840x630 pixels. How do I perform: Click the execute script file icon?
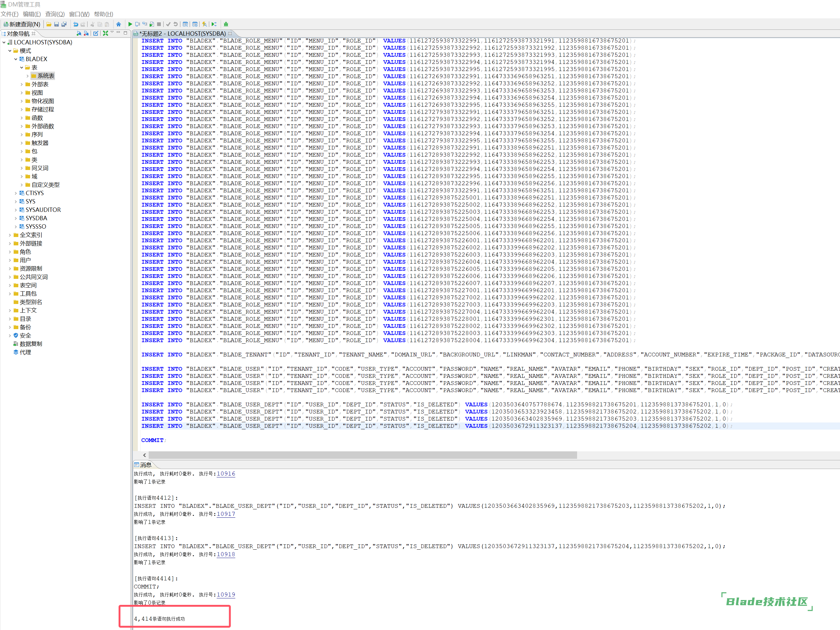point(152,24)
